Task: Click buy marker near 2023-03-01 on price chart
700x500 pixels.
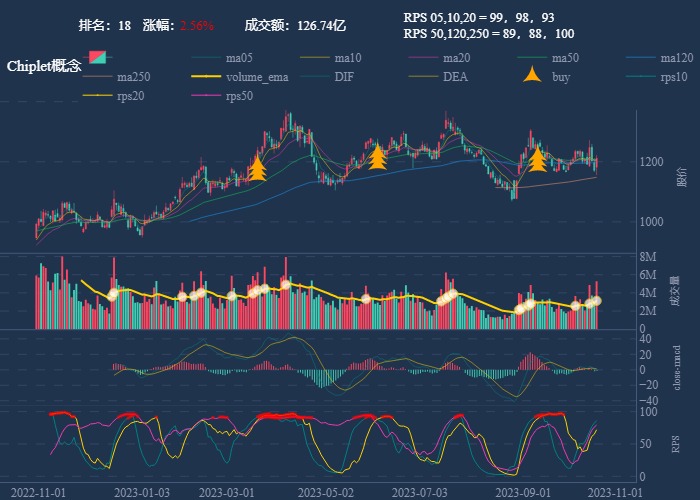Action: 257,167
